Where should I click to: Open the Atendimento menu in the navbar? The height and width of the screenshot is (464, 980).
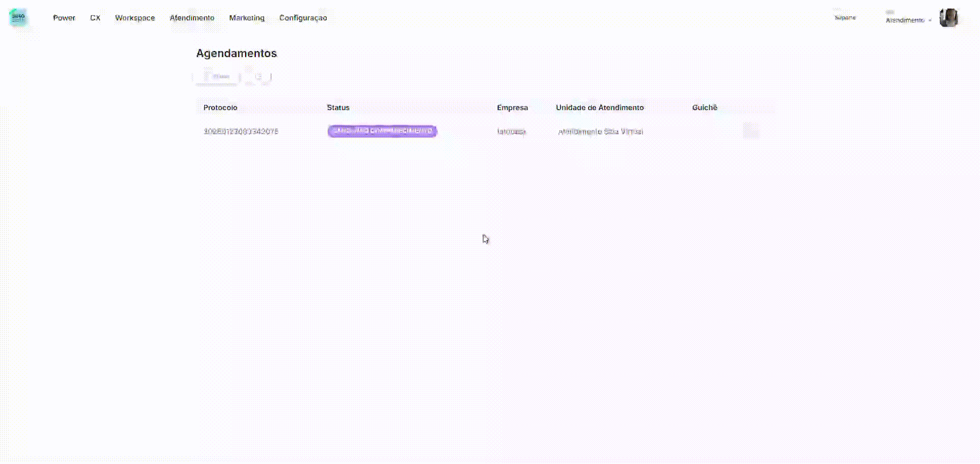click(x=192, y=18)
